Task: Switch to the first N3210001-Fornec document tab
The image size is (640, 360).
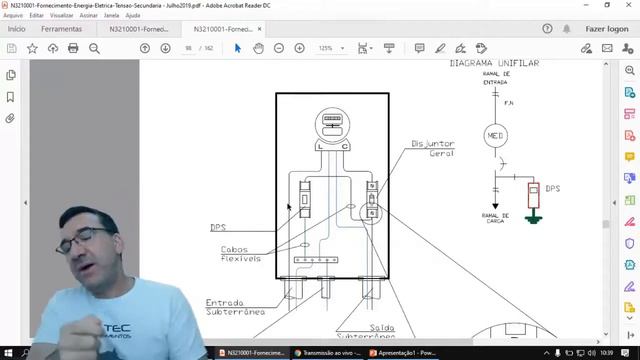Action: click(139, 29)
